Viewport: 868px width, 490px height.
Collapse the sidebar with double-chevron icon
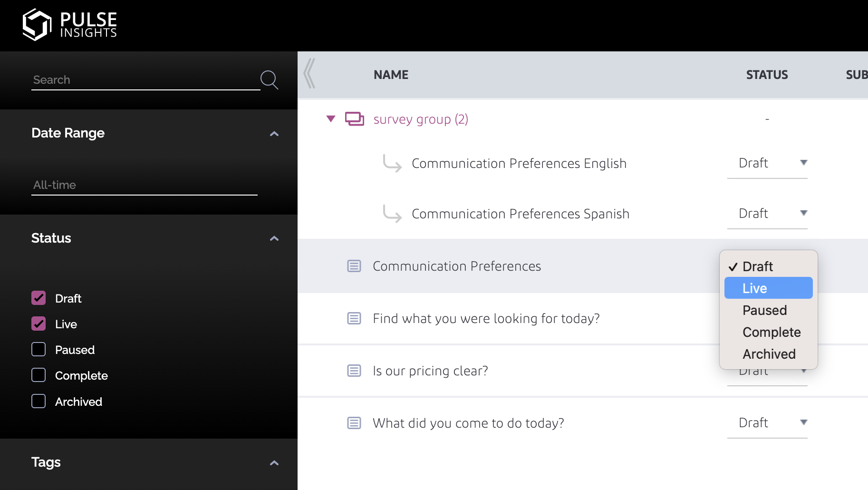pos(309,74)
